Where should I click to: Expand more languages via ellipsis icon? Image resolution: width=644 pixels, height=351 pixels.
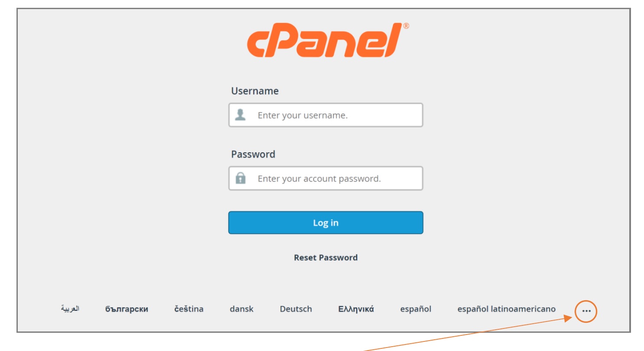pos(586,311)
